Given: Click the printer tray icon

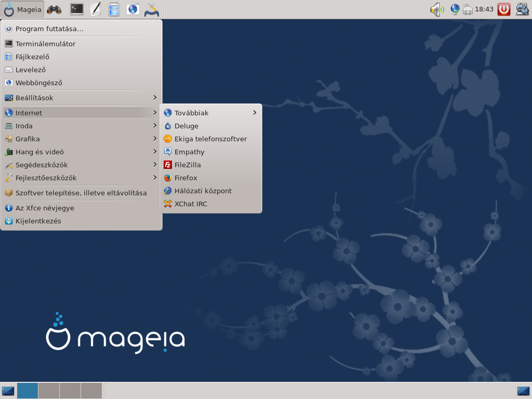Looking at the screenshot, I should 468,9.
